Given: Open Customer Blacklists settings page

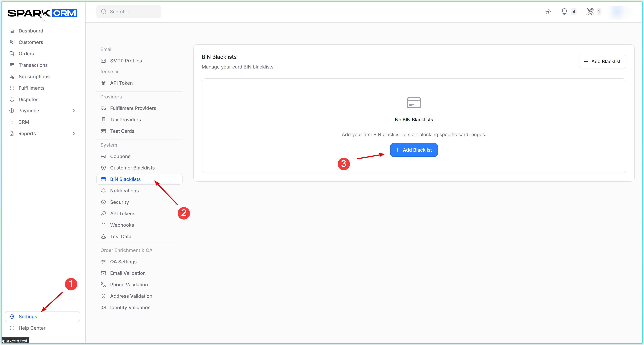Looking at the screenshot, I should coord(132,168).
